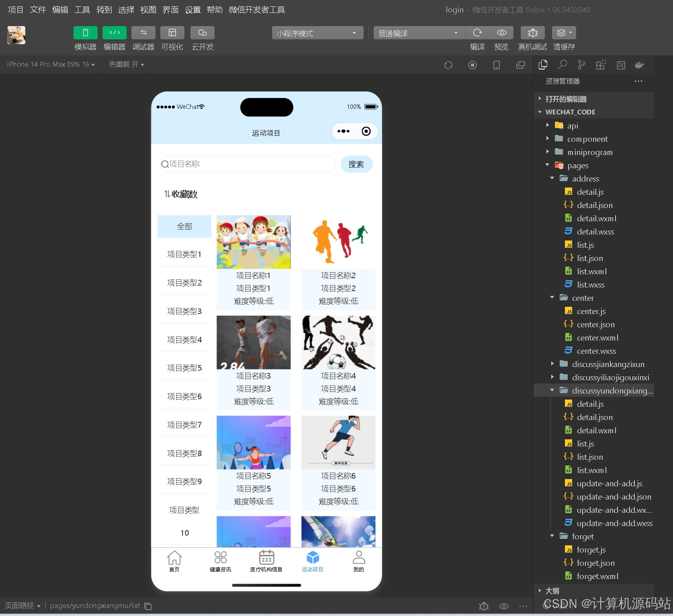Open the hot reload dropdown
Screen dimensions: 673x616
pyautogui.click(x=127, y=64)
